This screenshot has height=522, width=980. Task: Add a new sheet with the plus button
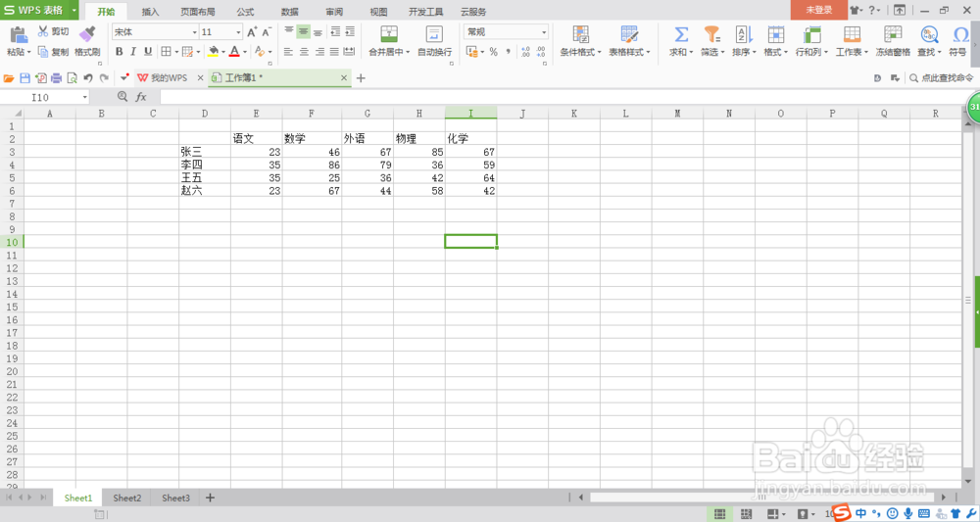[x=210, y=498]
